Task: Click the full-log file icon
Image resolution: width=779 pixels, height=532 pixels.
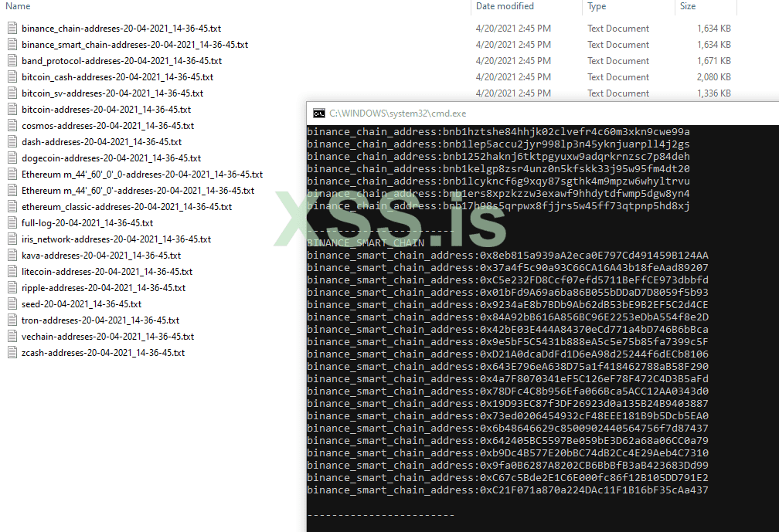Action: [x=12, y=223]
